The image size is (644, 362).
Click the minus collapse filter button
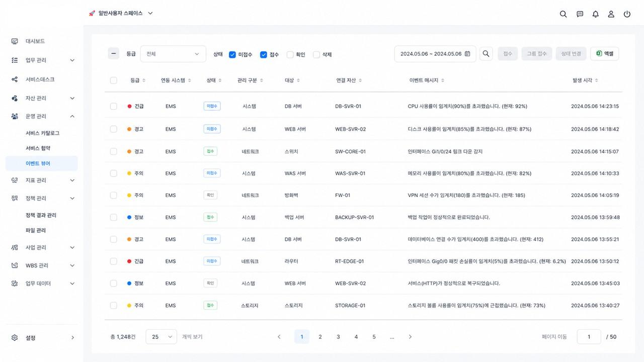point(114,53)
